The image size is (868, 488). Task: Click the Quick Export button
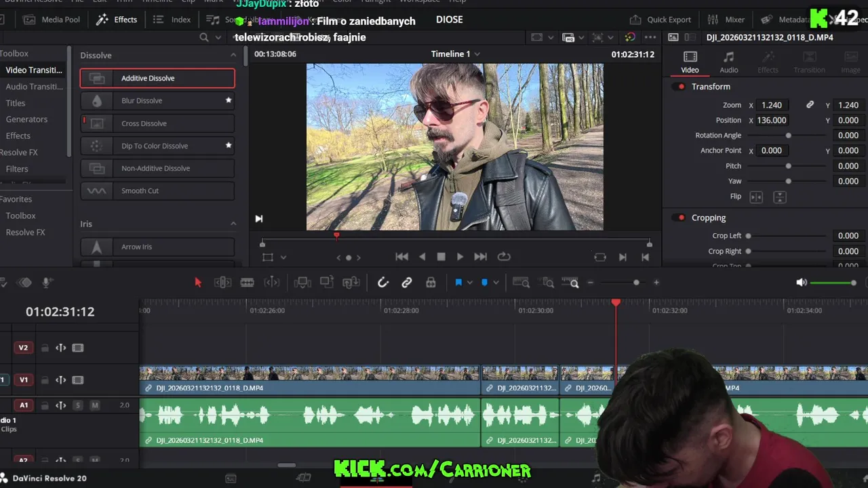(x=660, y=20)
